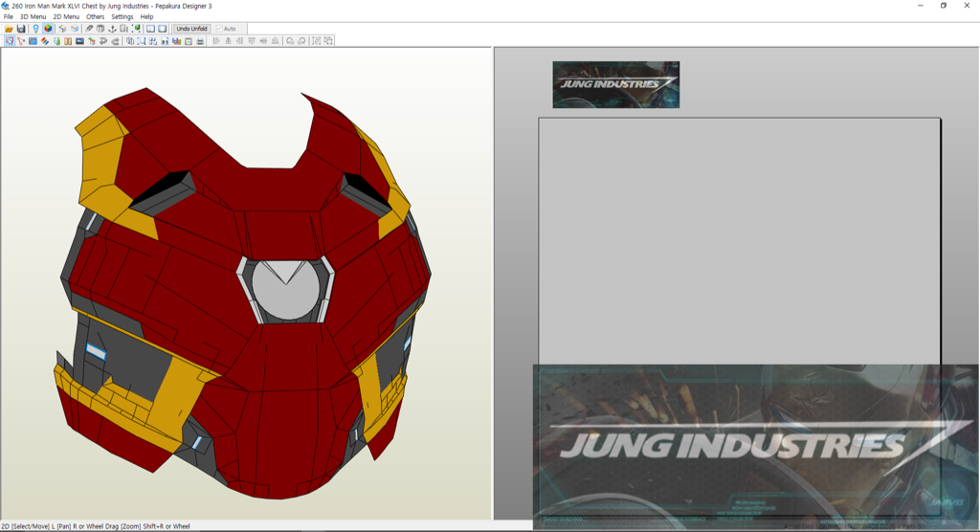Close the Pepakura Designer window
This screenshot has width=980, height=532.
coord(967,6)
